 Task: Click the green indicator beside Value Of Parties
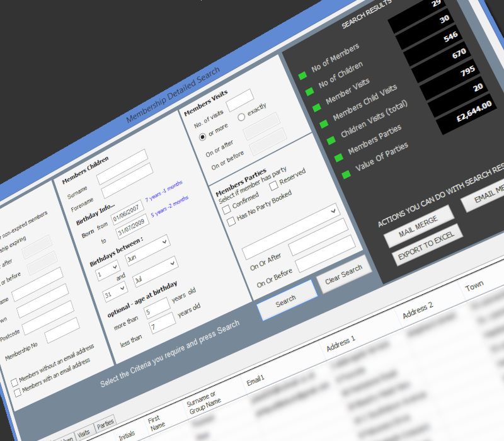(x=346, y=175)
